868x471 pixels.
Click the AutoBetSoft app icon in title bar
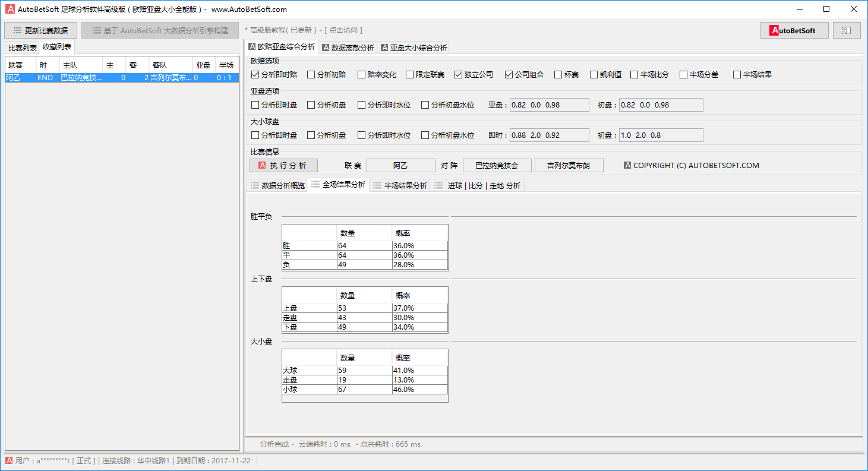pos(10,9)
